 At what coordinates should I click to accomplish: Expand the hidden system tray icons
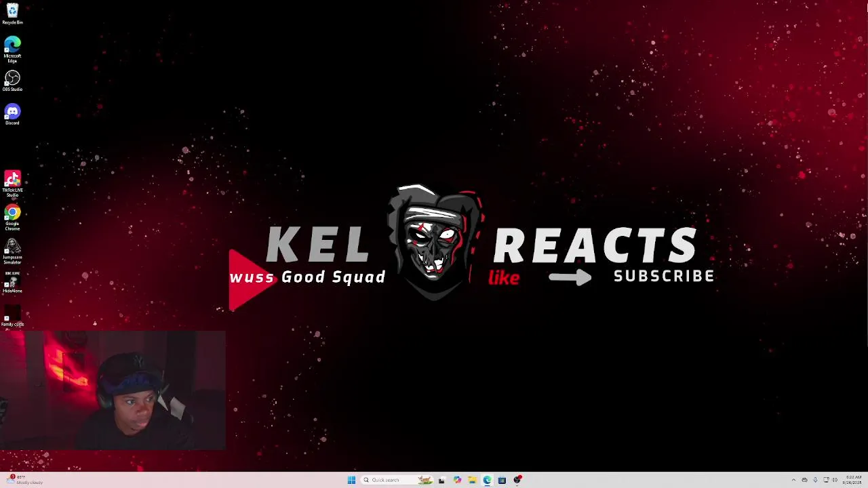pos(793,480)
